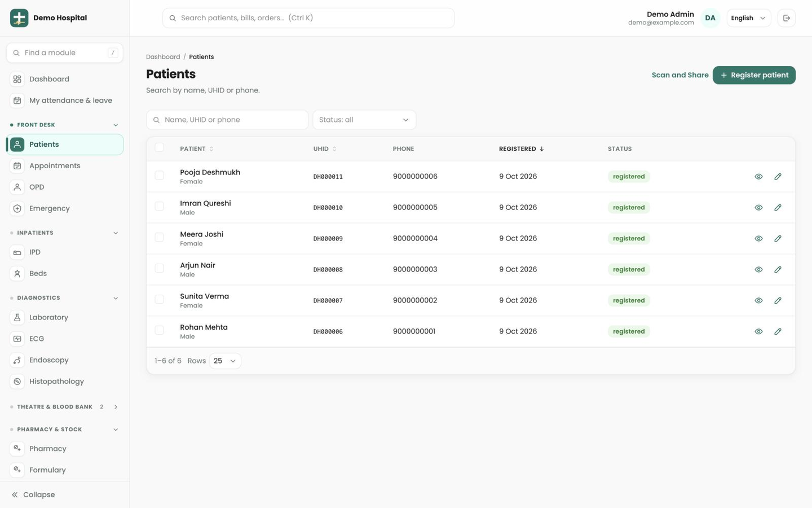Screen dimensions: 812x508
Task: View Sunita Verma's record with the eye icon
Action: (x=758, y=301)
